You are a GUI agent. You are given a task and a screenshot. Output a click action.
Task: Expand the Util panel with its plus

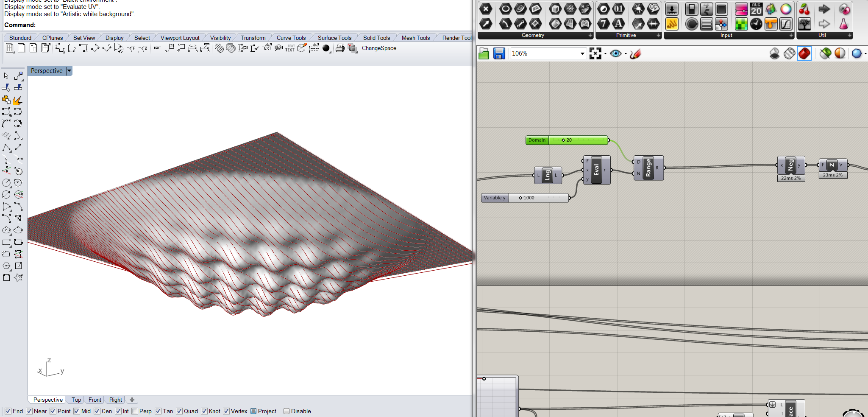pyautogui.click(x=850, y=36)
